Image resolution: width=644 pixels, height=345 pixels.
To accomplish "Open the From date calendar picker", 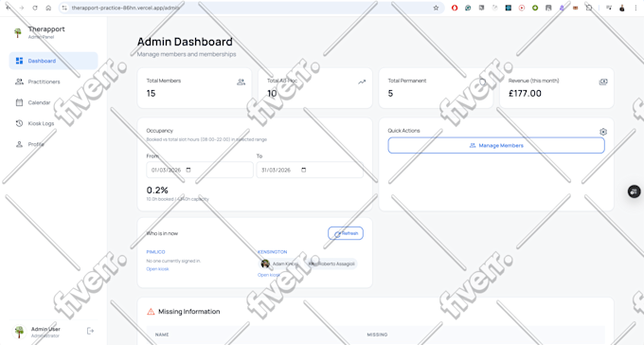I will tap(188, 170).
